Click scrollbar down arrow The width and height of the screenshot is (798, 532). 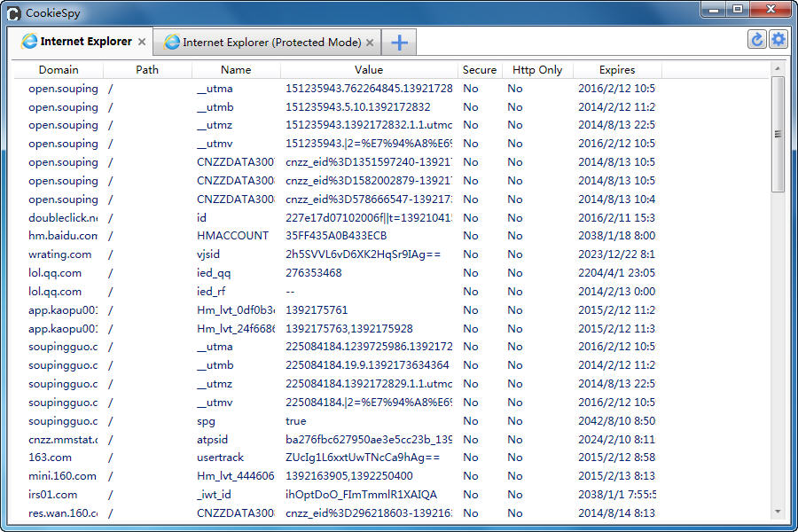[777, 512]
